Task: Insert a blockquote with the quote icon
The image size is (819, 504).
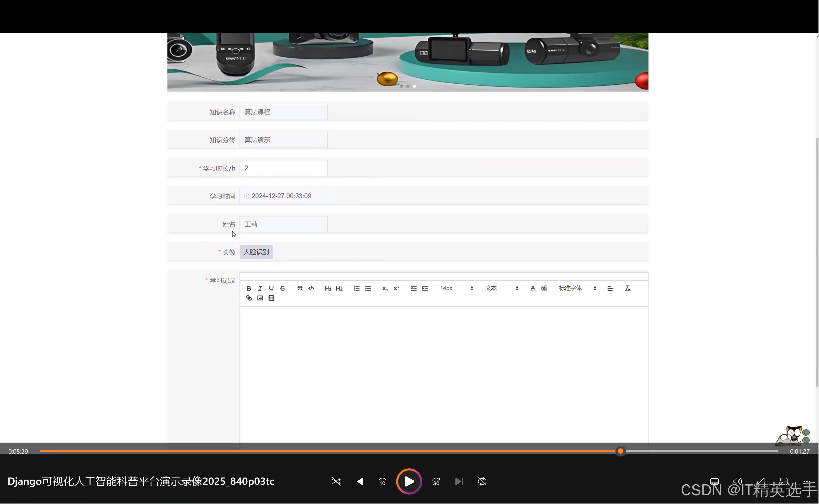Action: pos(300,288)
